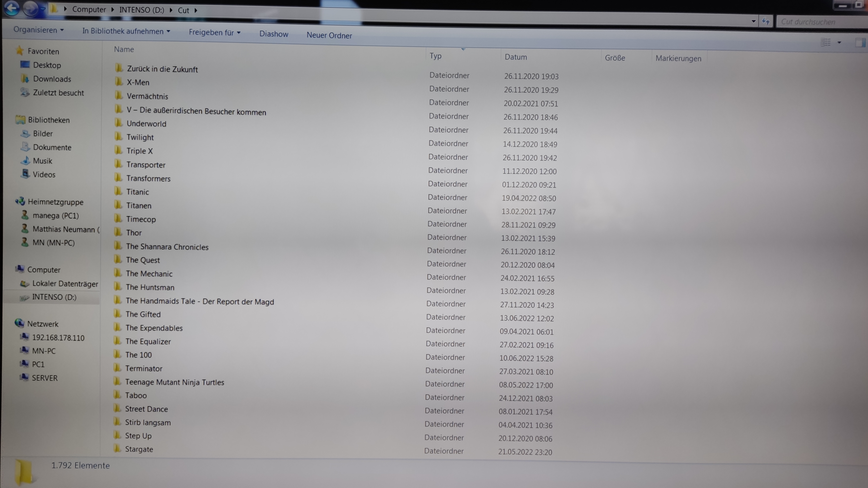Open the SERVER network computer

click(44, 378)
